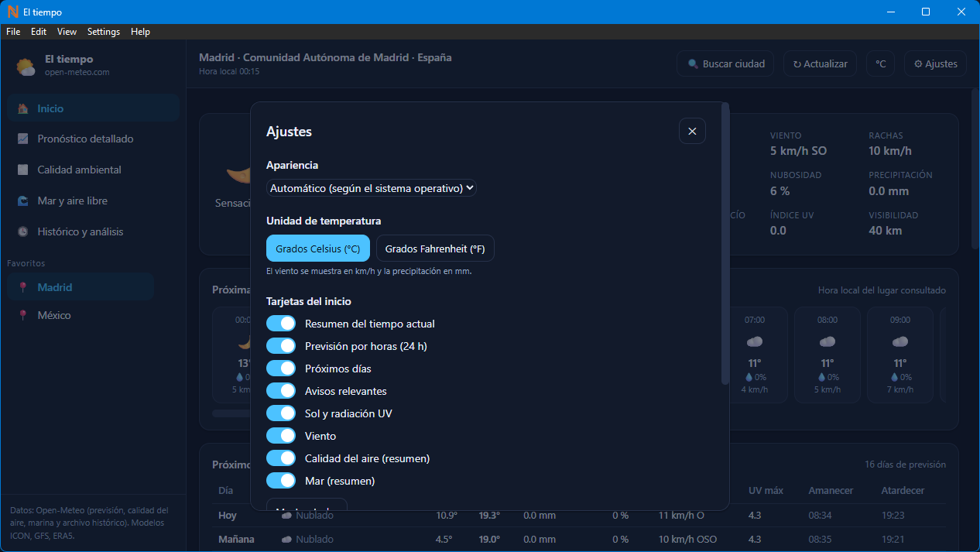Click the cloud icon in the Mañana row
This screenshot has width=980, height=552.
(x=286, y=539)
